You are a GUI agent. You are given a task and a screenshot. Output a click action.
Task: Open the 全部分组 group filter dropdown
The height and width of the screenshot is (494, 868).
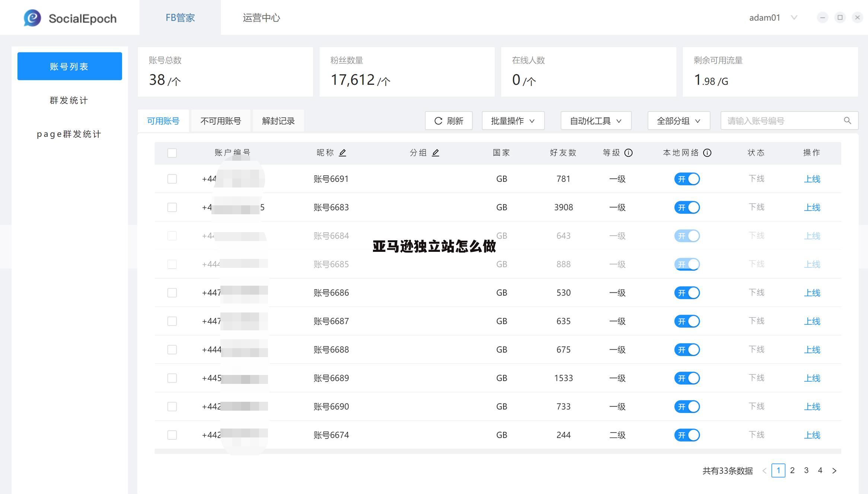point(678,121)
